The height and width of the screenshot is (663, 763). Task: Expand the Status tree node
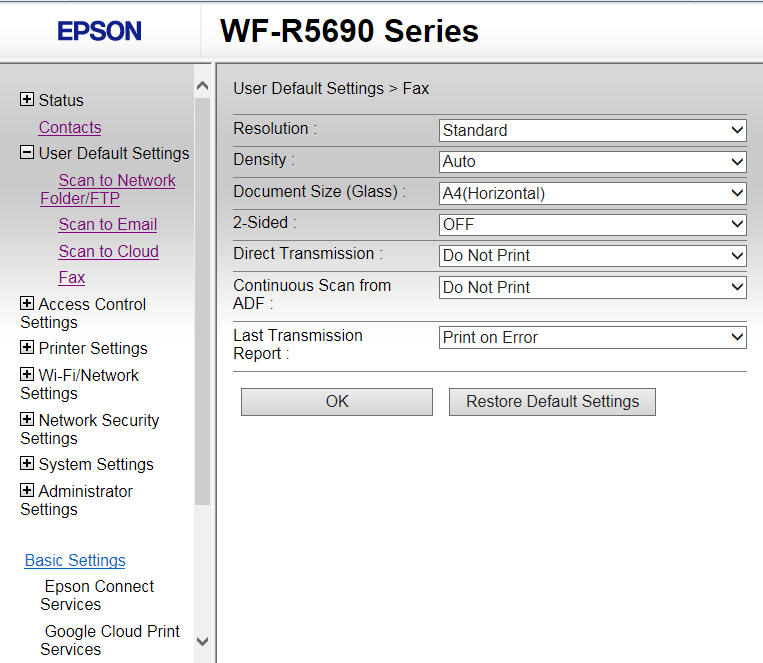tap(27, 99)
